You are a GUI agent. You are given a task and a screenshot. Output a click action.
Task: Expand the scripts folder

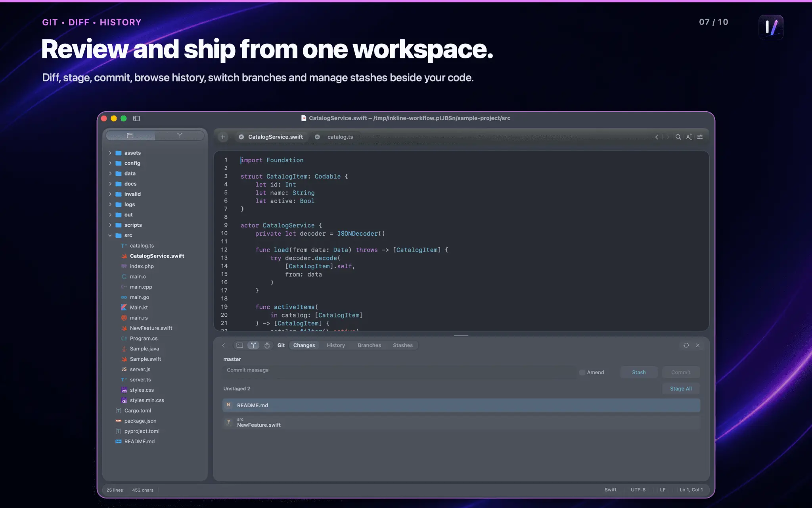(110, 225)
